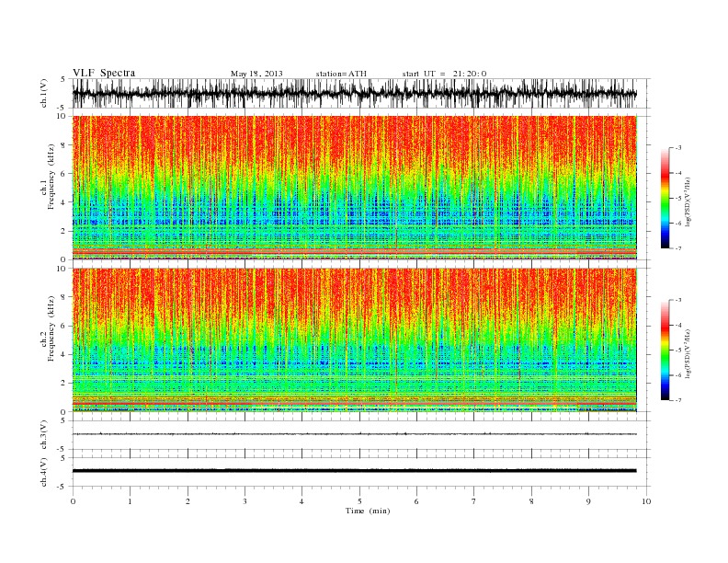Click the "station=ATH" header text
The image size is (728, 563).
pos(341,74)
